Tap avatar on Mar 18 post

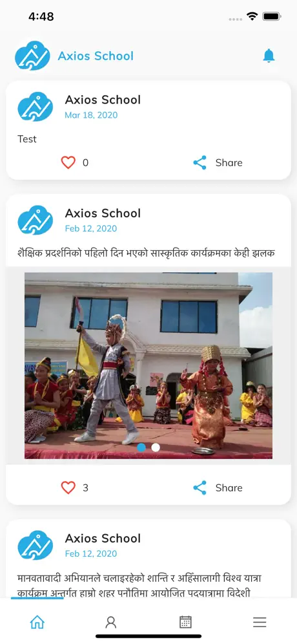[x=36, y=107]
